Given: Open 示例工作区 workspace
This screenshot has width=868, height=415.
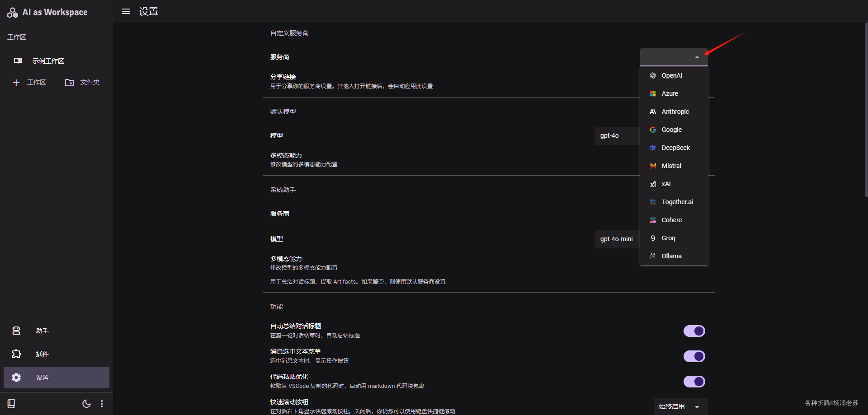Looking at the screenshot, I should [57, 61].
